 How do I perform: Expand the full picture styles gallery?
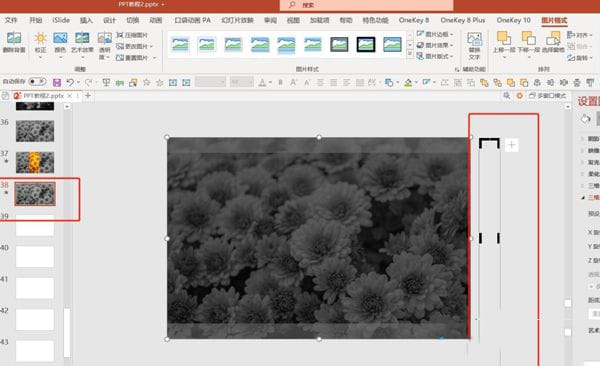410,55
